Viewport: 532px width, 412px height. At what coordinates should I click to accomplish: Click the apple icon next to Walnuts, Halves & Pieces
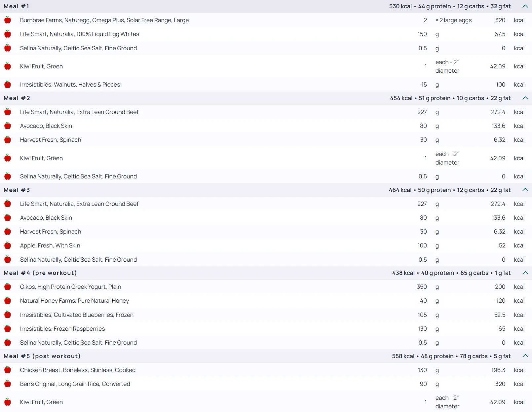pos(8,85)
